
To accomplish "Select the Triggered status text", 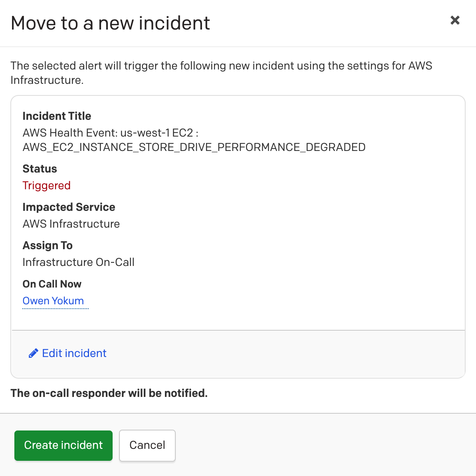I will click(x=46, y=185).
